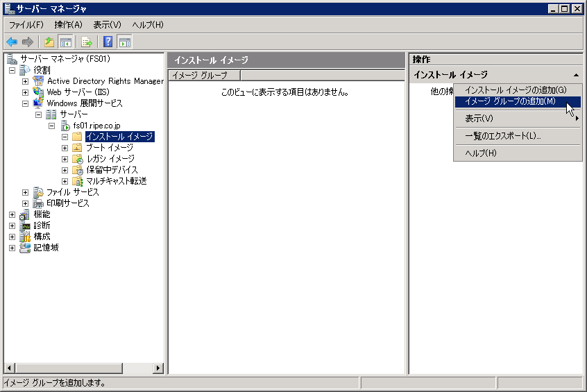Screen dimensions: 587x392
Task: Click the ブート イメージ folder icon
Action: pos(77,148)
